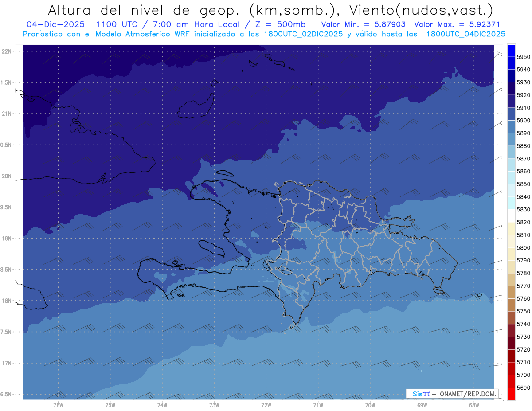Click the '70W' longitude axis label

coord(370,405)
